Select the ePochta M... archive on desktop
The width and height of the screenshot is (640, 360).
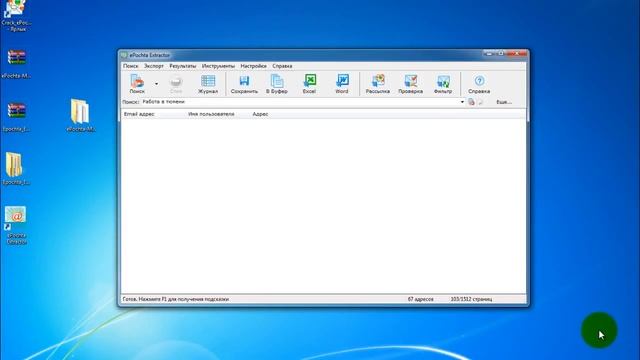point(16,63)
